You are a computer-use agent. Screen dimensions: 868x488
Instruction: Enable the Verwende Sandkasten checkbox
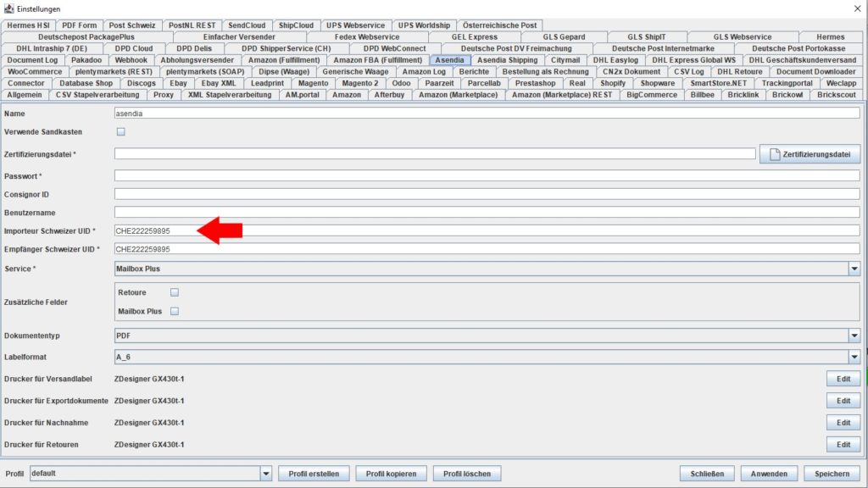pos(120,131)
